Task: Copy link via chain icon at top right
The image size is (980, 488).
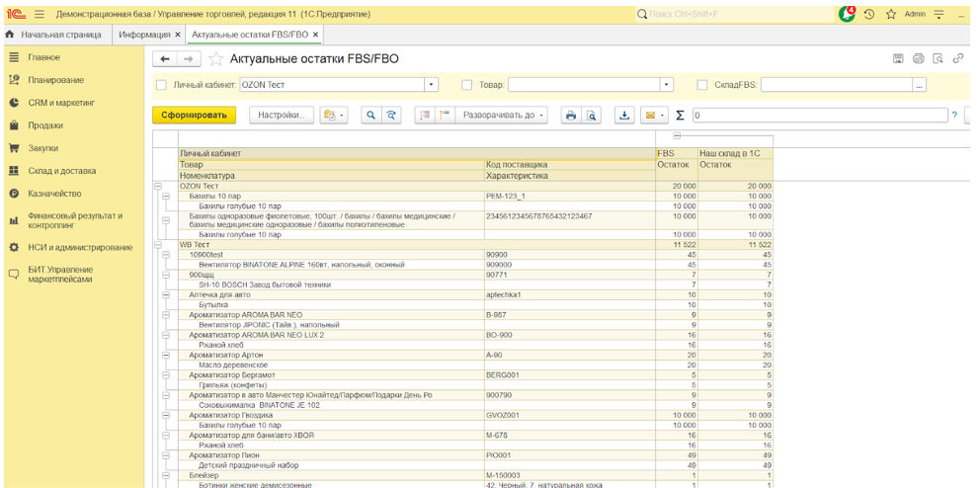Action: 958,59
